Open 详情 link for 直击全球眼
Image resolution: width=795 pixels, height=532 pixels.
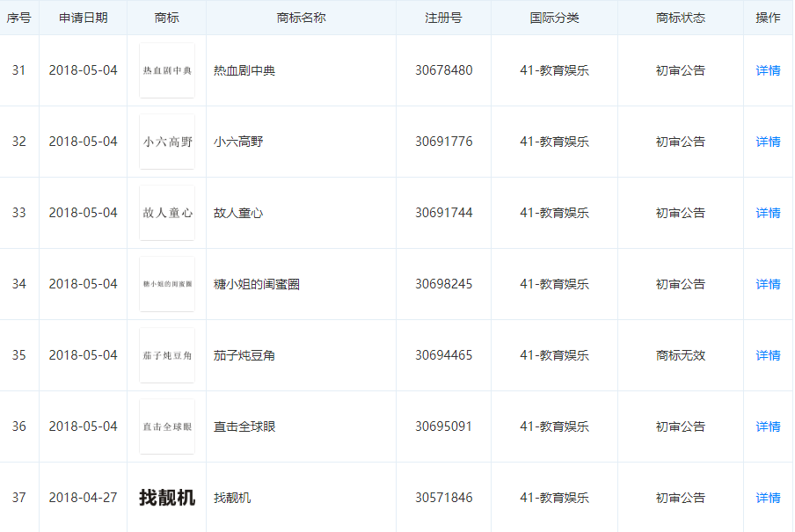768,426
